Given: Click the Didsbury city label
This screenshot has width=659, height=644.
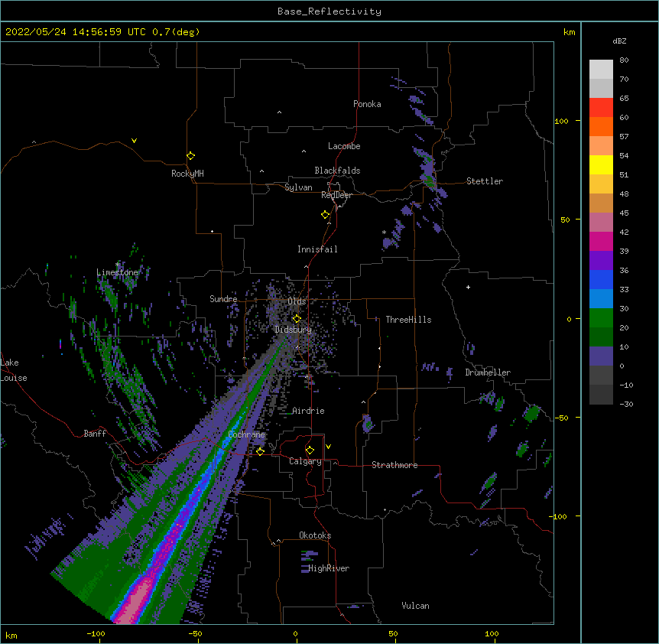Looking at the screenshot, I should [x=294, y=330].
